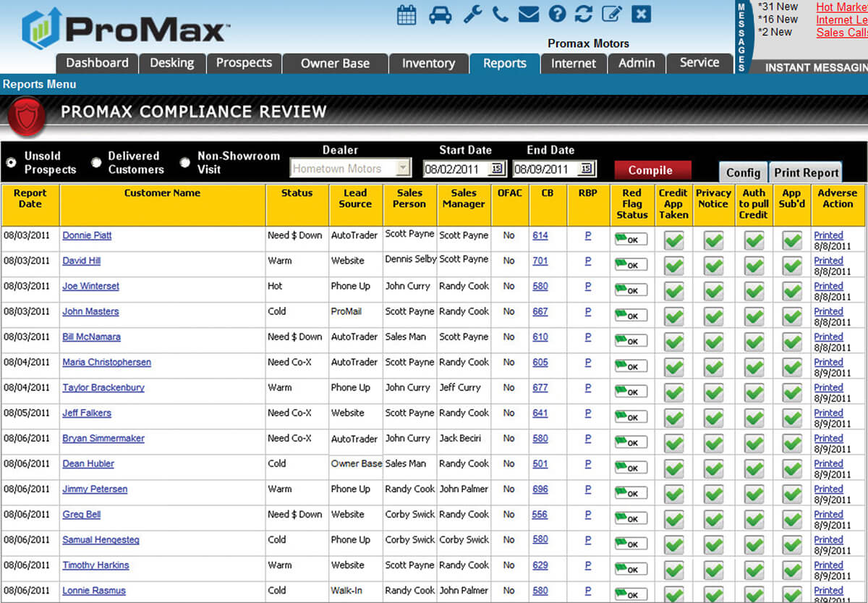The image size is (868, 603).
Task: Open customer Donnie Piatt link
Action: click(87, 235)
